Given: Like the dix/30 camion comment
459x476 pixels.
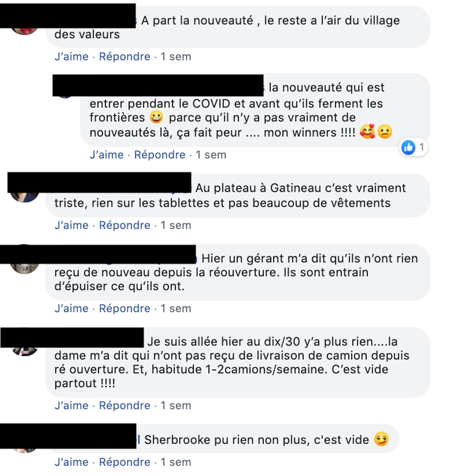Looking at the screenshot, I should pos(71,406).
